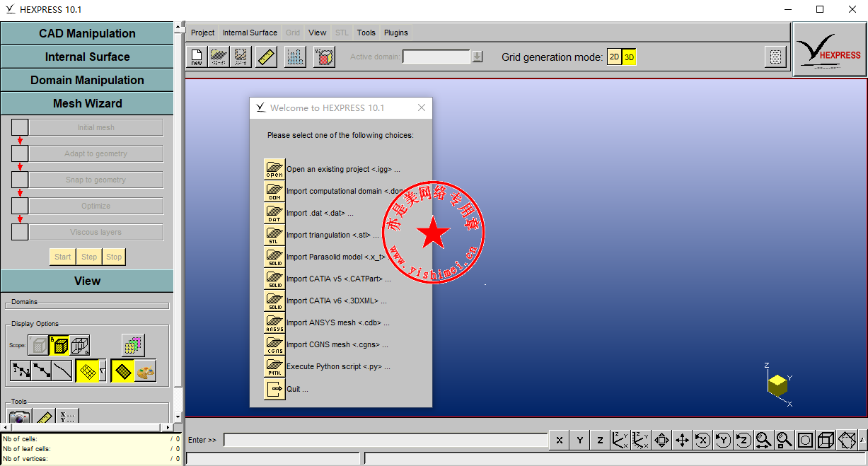Screen dimensions: 868x466
Task: Set view along the Z axis
Action: (x=601, y=440)
